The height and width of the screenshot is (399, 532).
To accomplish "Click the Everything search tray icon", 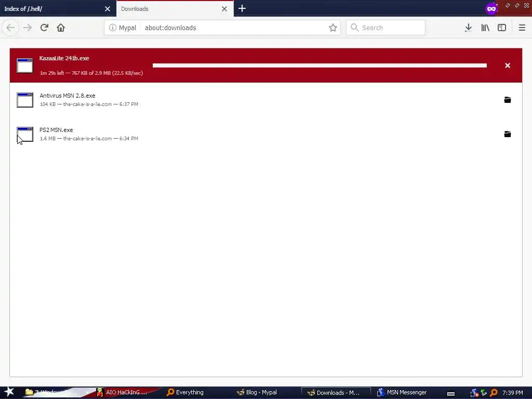I will tap(494, 393).
